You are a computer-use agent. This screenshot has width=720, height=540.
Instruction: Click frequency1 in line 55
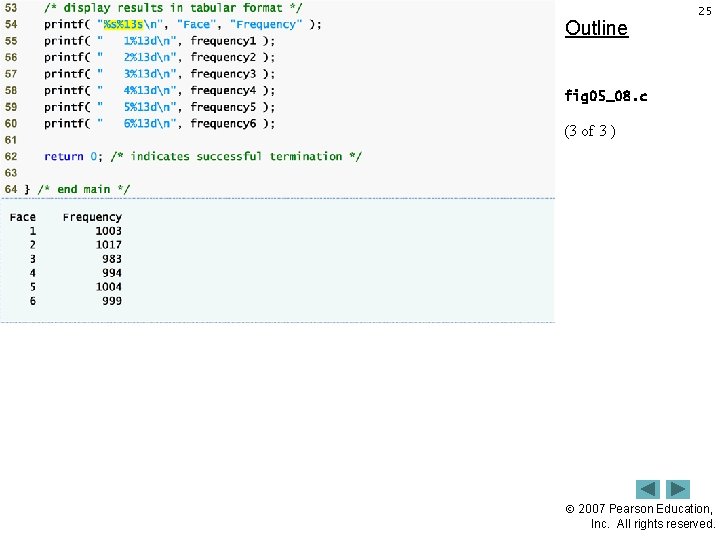223,41
